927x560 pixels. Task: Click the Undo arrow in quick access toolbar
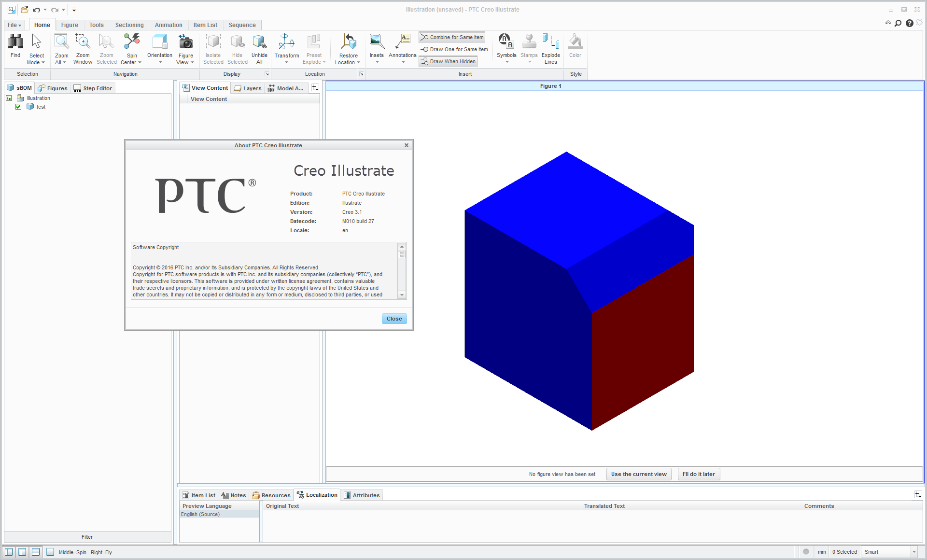36,10
